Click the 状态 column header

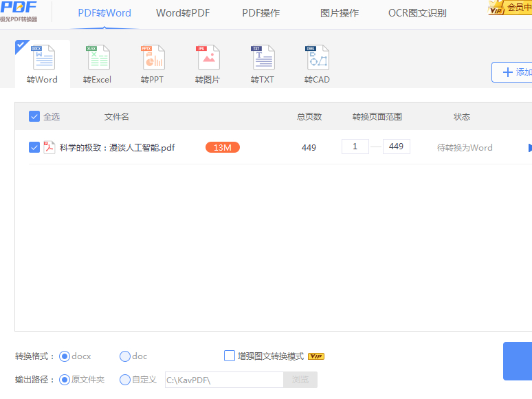pos(462,117)
